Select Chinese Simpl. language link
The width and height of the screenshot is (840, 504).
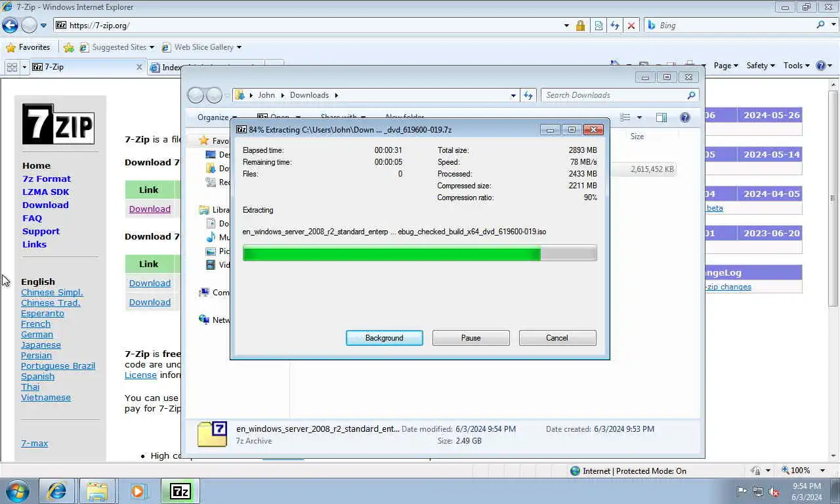(x=52, y=293)
